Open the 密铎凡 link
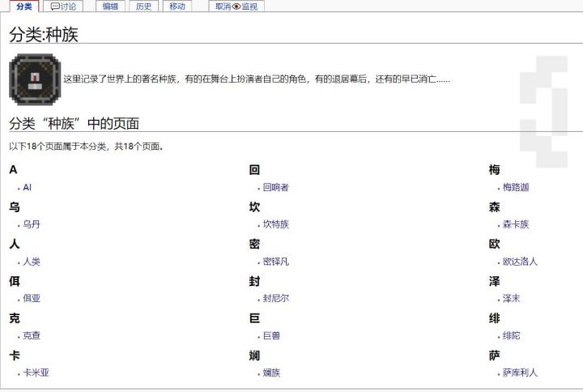Viewport: 583px width, 392px height. pos(276,262)
